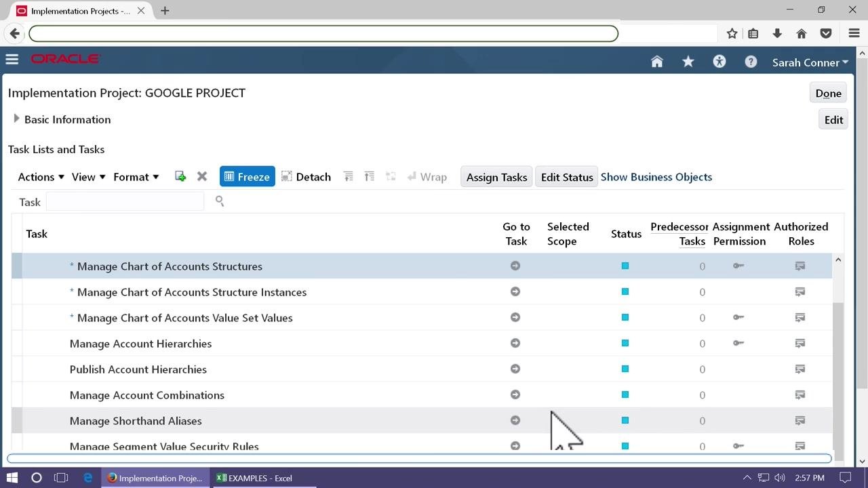Viewport: 868px width, 488px height.
Task: Click Show Business Objects link
Action: 656,177
